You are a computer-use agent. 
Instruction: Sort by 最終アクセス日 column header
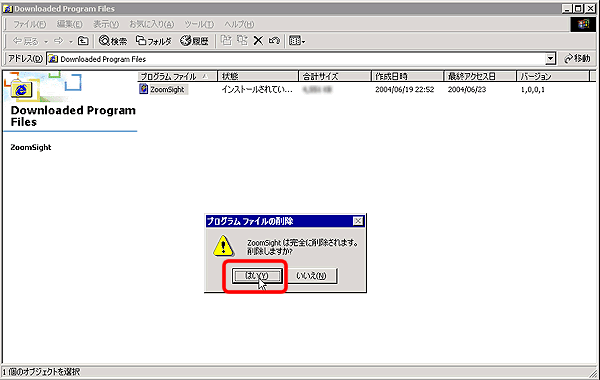(480, 76)
